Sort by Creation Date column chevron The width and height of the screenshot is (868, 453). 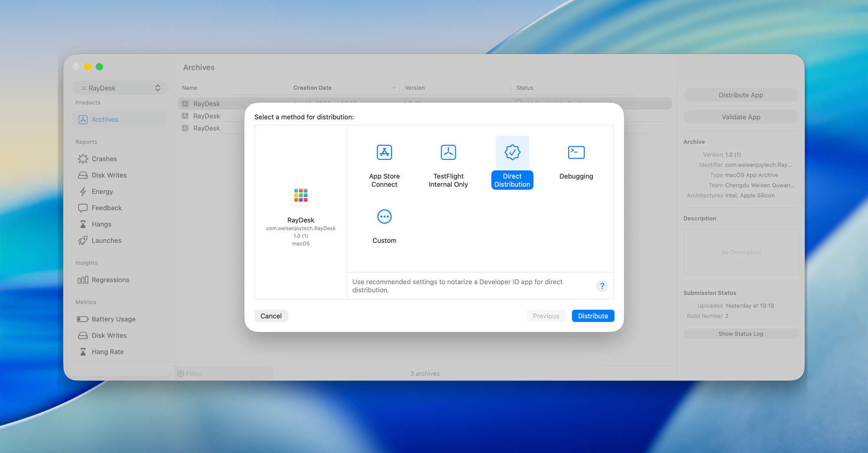(x=394, y=88)
